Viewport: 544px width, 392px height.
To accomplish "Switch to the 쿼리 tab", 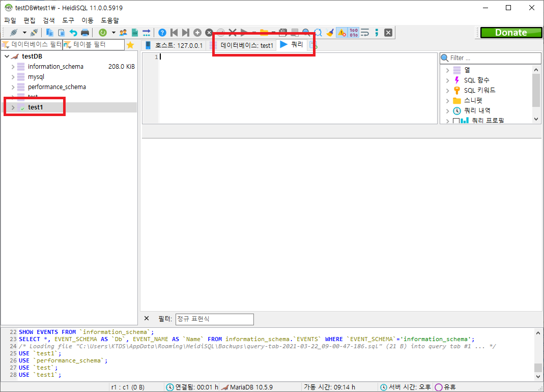I will pos(292,44).
